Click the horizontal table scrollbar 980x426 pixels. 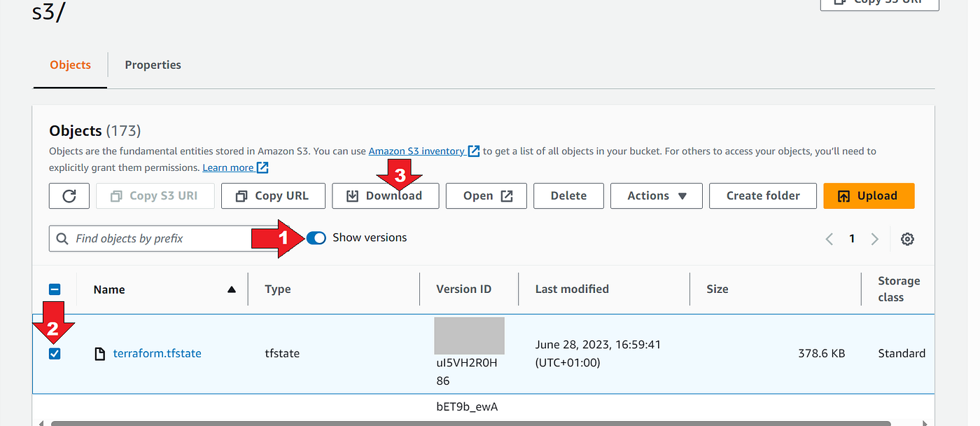click(x=470, y=423)
